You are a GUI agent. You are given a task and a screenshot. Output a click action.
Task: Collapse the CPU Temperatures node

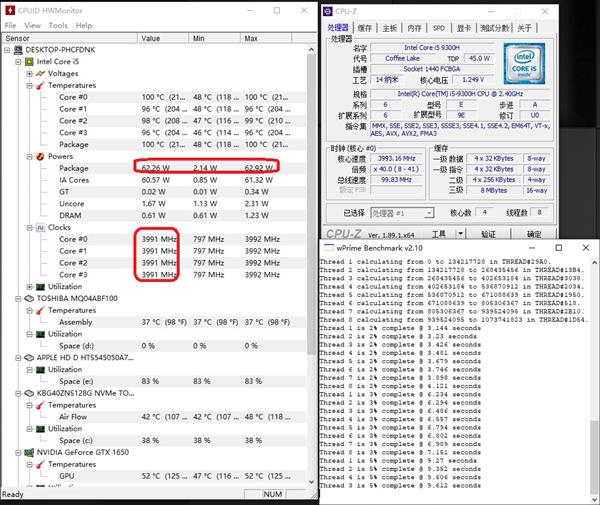[29, 85]
